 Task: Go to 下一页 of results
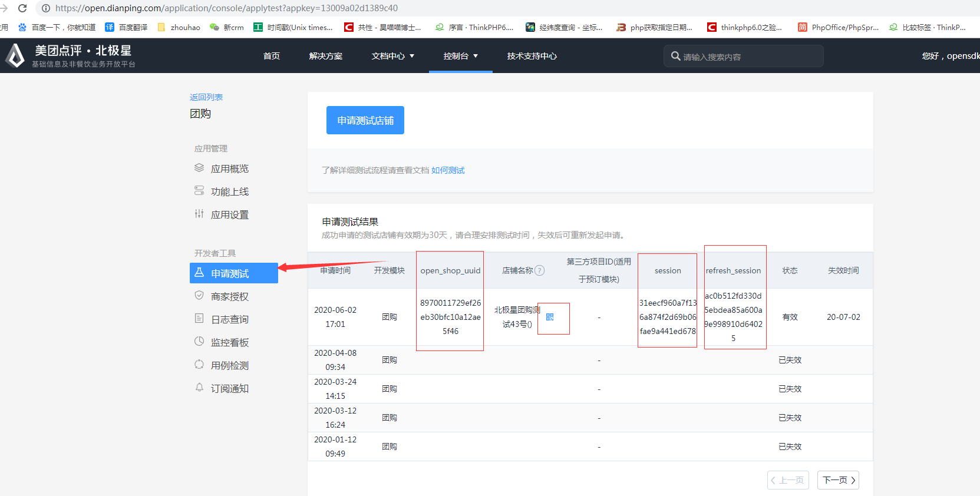(838, 480)
